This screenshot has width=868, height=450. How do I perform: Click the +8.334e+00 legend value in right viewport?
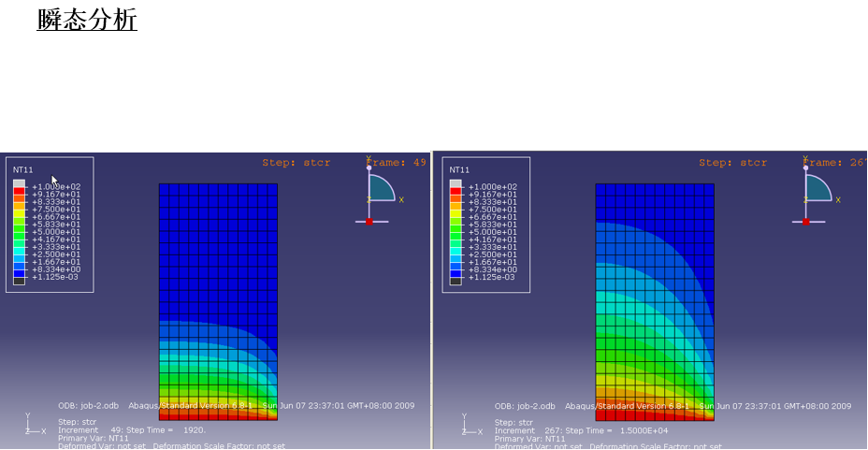(493, 269)
